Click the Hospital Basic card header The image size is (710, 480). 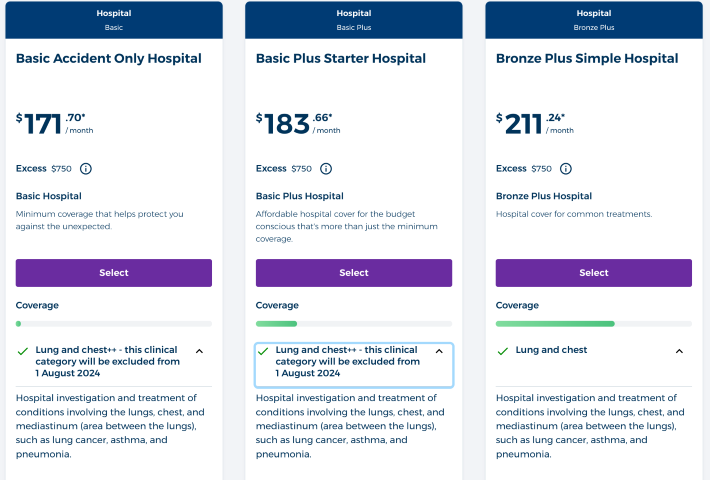click(114, 19)
